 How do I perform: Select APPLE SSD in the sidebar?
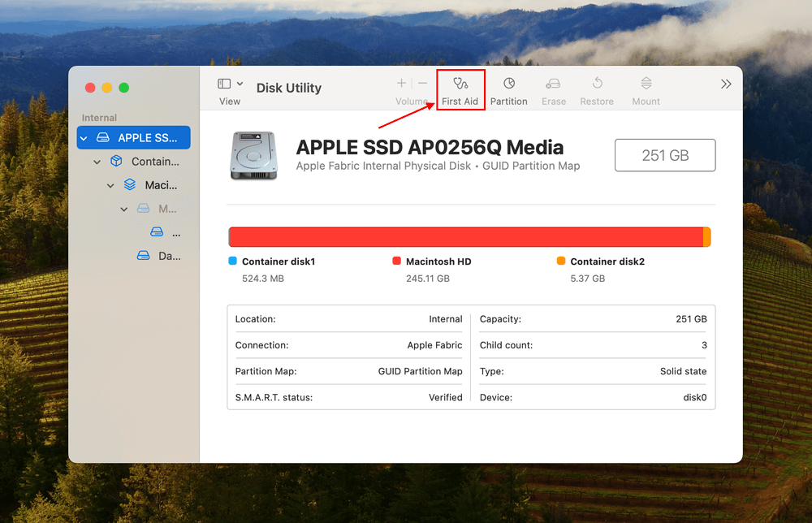coord(134,138)
